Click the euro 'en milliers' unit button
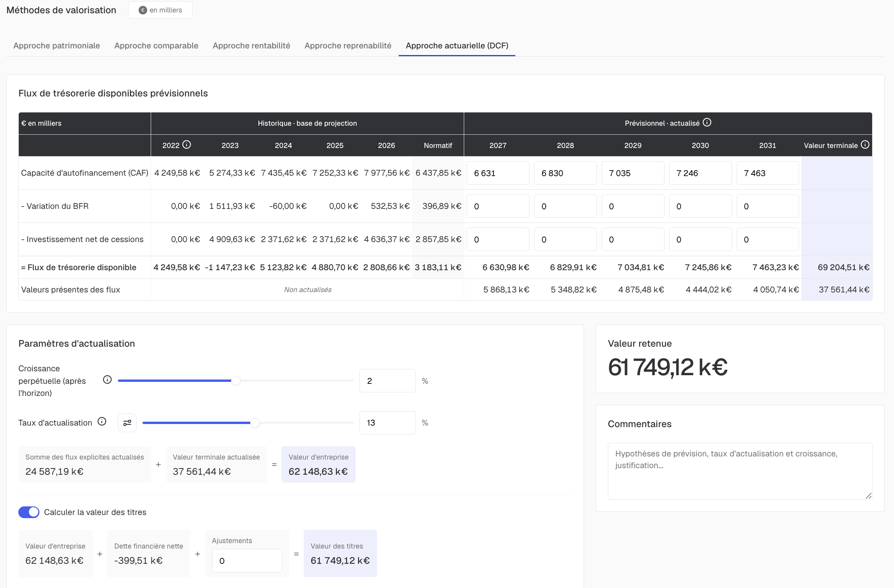Viewport: 894px width, 588px height. 160,10
